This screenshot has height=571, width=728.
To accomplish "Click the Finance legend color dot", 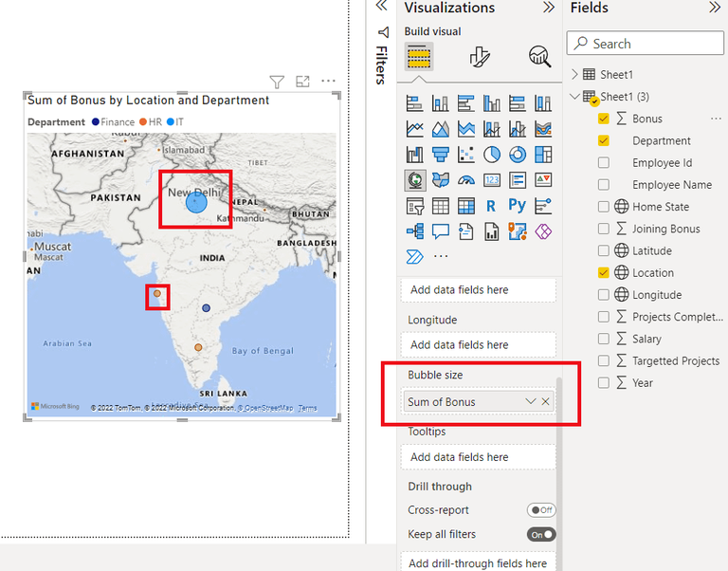I will pyautogui.click(x=96, y=121).
